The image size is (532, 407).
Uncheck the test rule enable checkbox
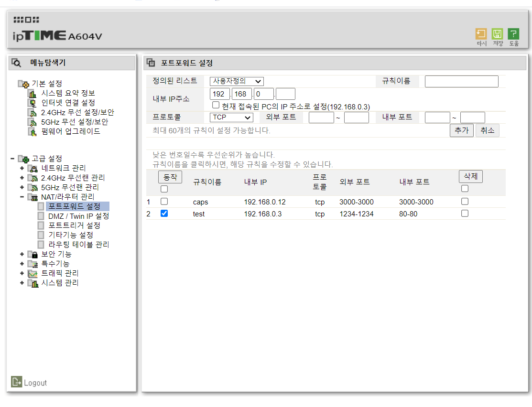click(164, 214)
